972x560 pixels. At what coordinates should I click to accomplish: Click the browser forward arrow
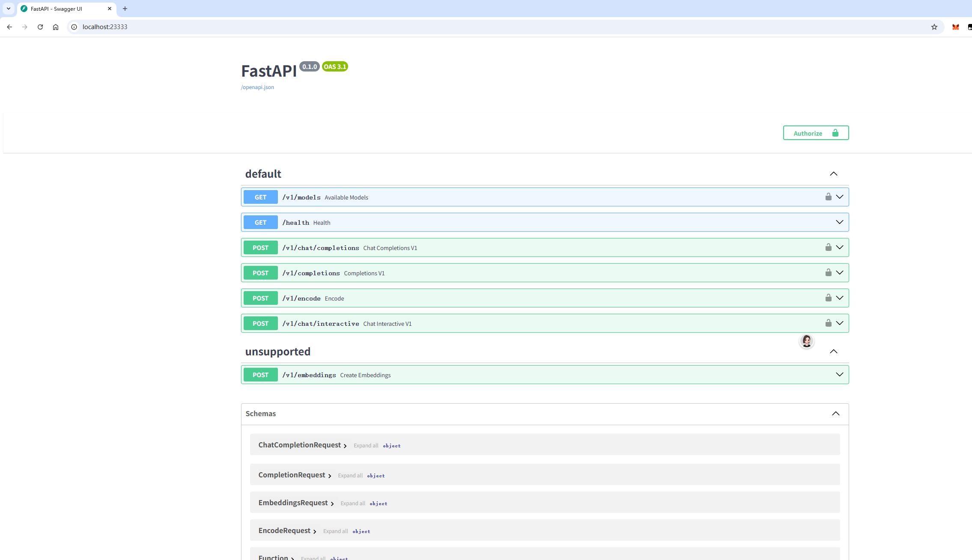click(25, 27)
